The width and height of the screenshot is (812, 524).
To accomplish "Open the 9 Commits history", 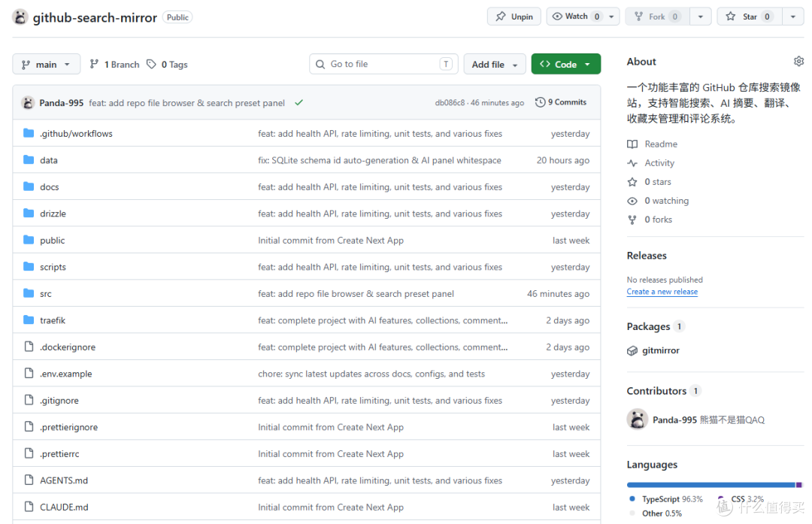I will (x=561, y=102).
